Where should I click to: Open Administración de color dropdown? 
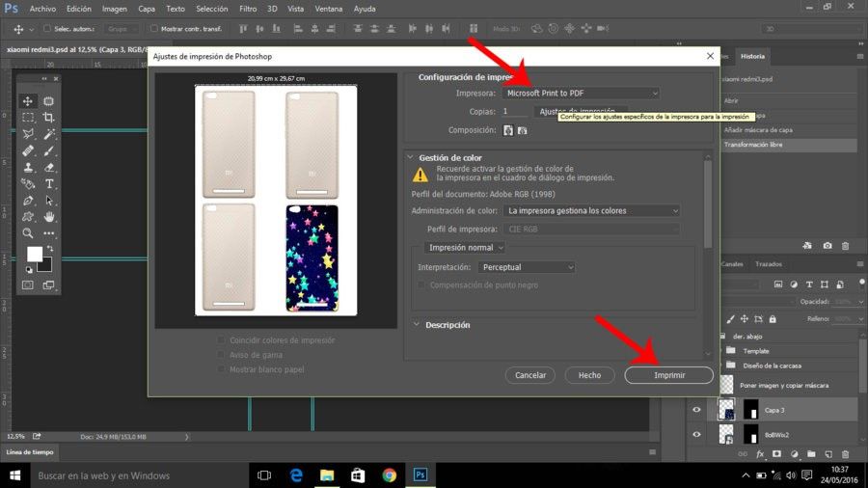pyautogui.click(x=592, y=211)
